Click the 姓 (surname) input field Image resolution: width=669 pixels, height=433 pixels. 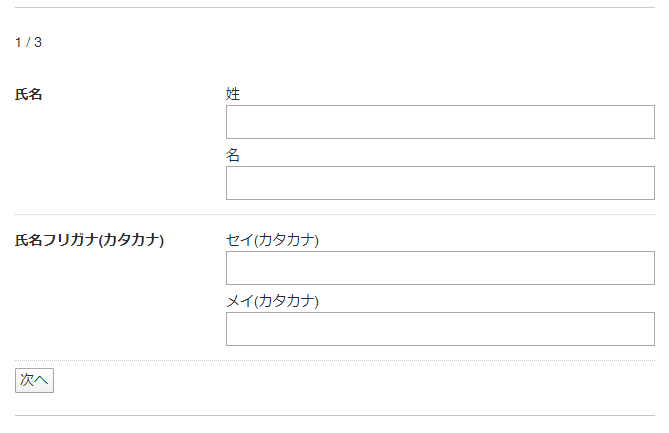pyautogui.click(x=440, y=122)
